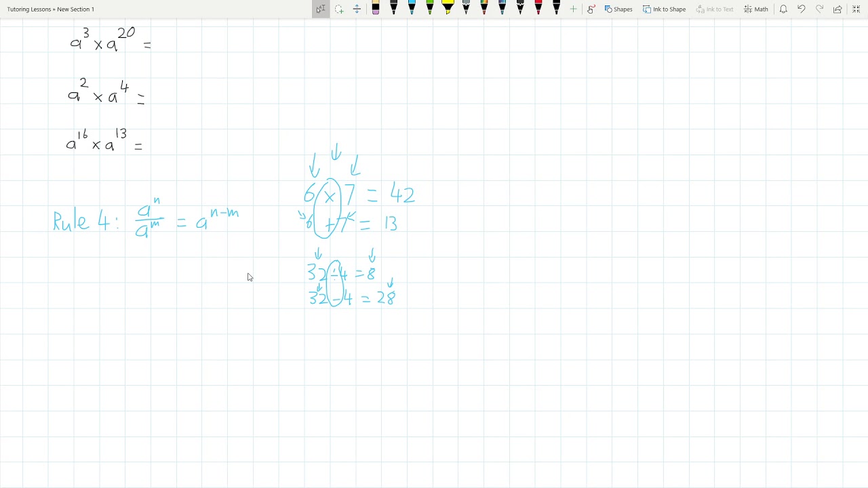Exit full screen mode
Image resolution: width=868 pixels, height=488 pixels.
[856, 9]
